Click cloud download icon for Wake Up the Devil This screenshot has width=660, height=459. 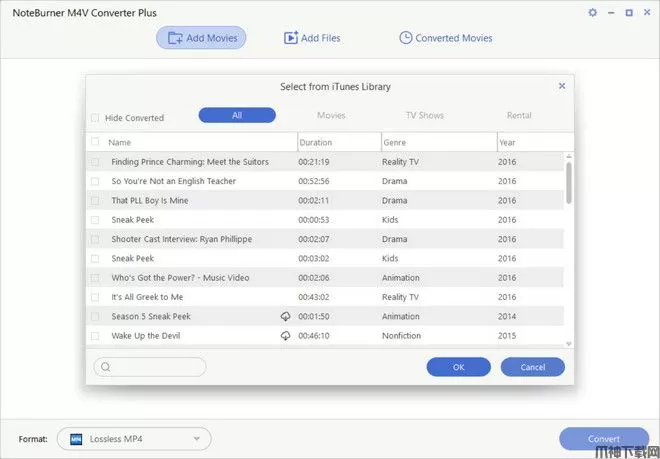(285, 336)
